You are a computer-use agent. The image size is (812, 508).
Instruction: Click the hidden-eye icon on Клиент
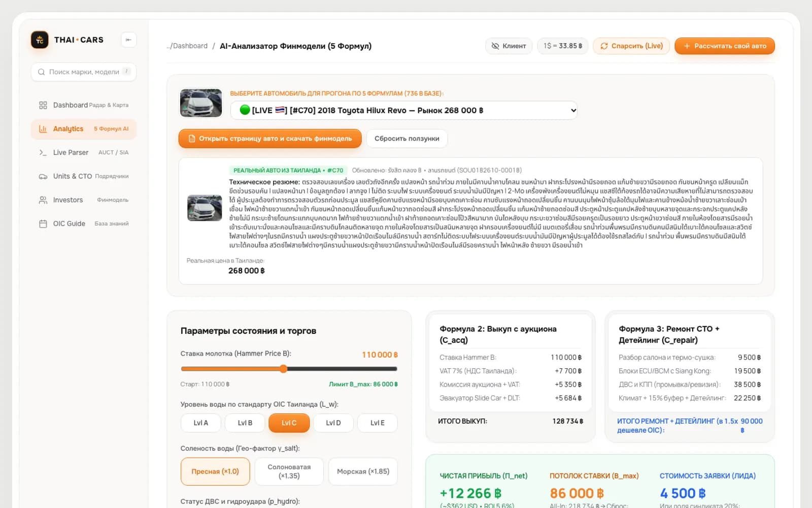click(495, 46)
